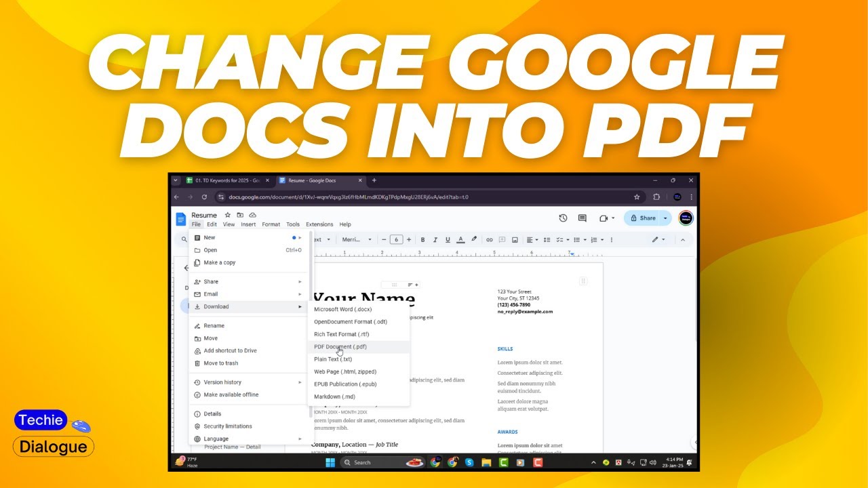Image resolution: width=868 pixels, height=488 pixels.
Task: Reload the page in the browser
Action: point(204,197)
